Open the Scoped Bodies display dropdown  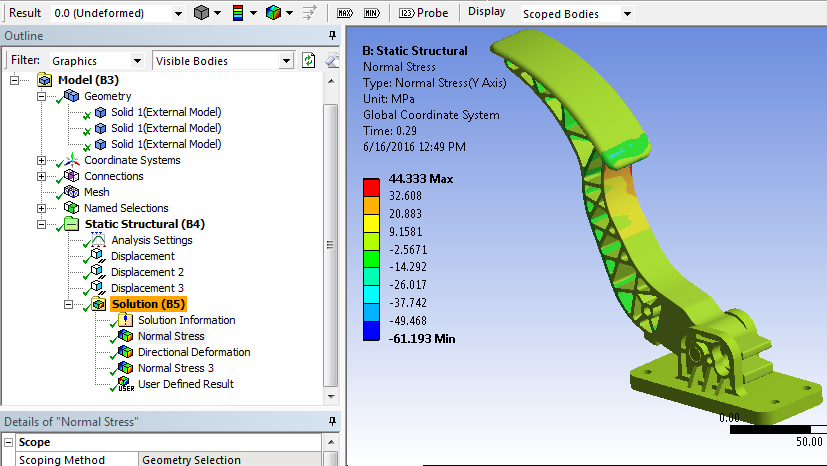(627, 14)
